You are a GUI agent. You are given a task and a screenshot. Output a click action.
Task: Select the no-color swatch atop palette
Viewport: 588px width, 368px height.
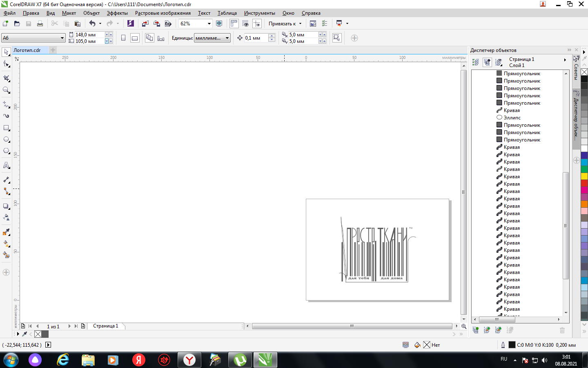pos(584,72)
